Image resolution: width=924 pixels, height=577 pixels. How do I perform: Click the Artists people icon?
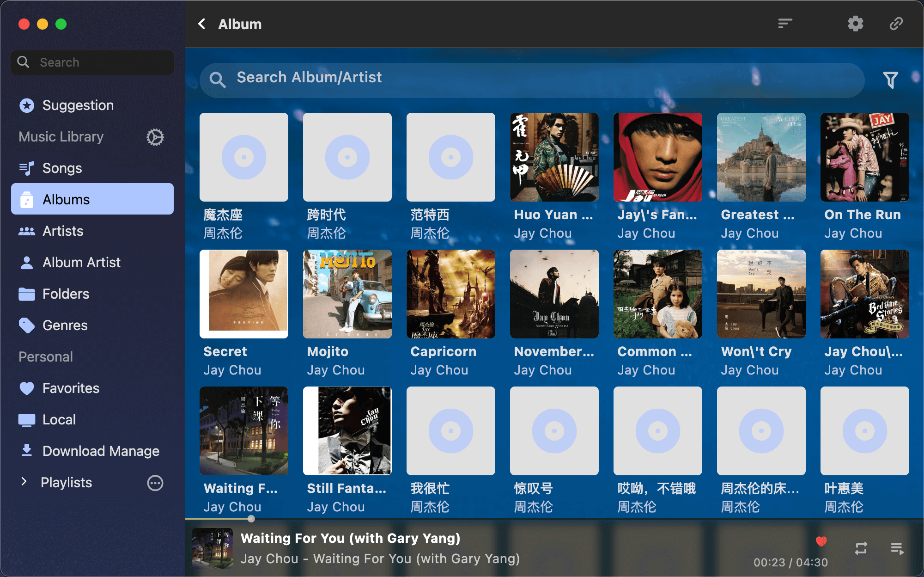click(27, 231)
